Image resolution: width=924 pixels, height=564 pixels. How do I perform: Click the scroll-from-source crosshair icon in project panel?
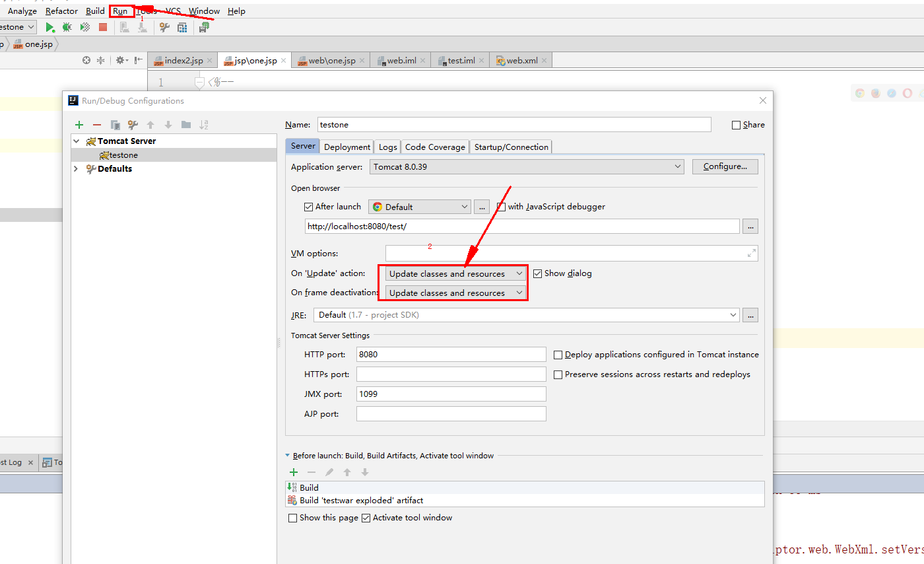pos(86,60)
